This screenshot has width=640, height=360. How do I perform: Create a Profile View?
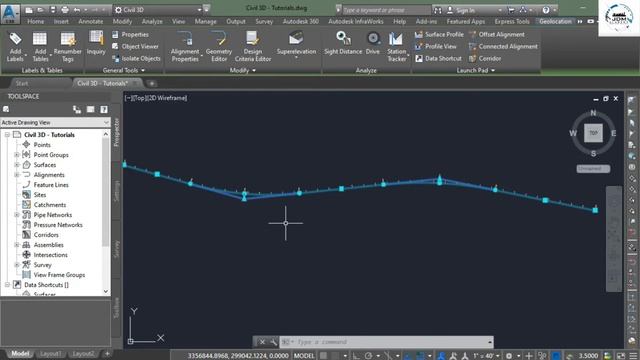coord(436,47)
